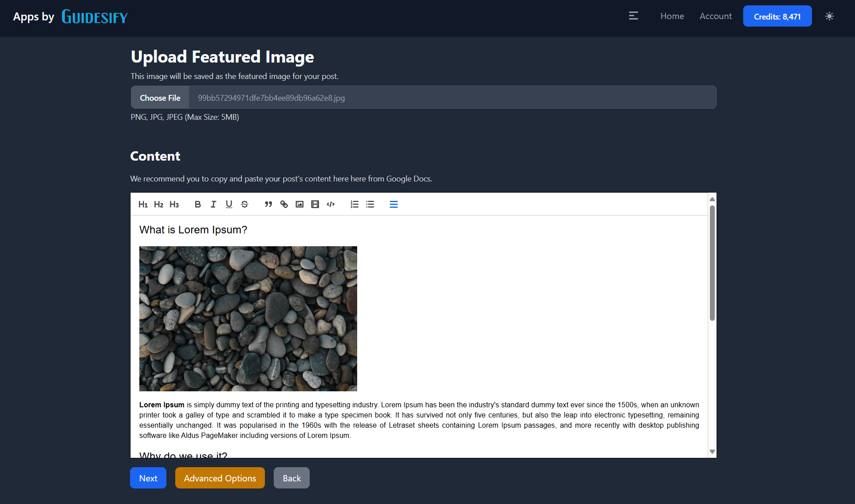Viewport: 855px width, 504px height.
Task: Open Advanced Options
Action: (220, 478)
